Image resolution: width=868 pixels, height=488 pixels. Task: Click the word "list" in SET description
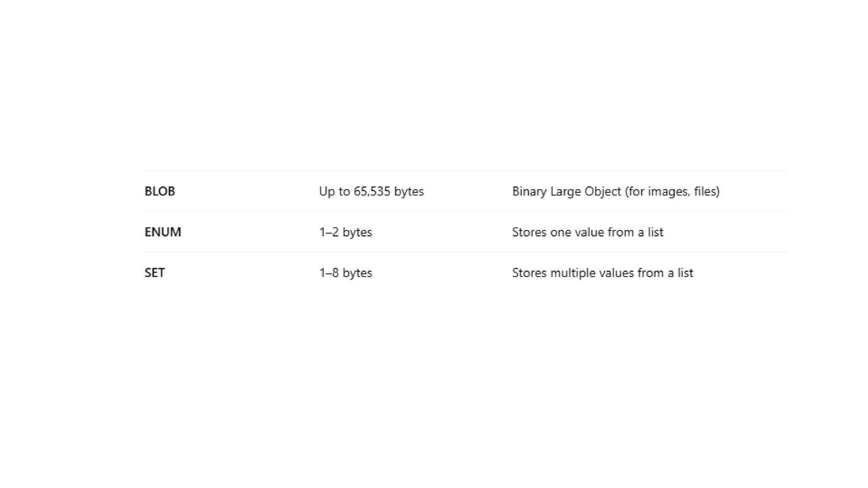[685, 273]
